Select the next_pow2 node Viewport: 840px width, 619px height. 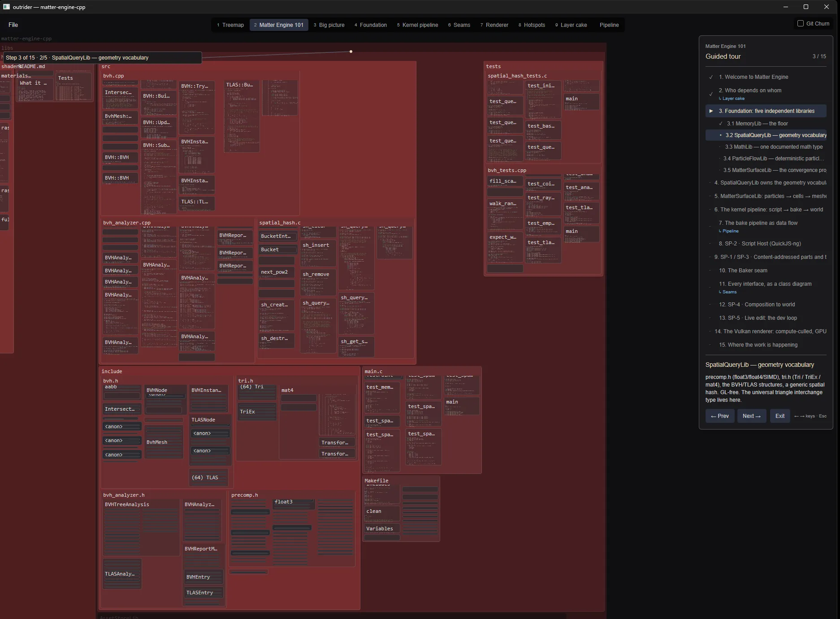pos(277,272)
